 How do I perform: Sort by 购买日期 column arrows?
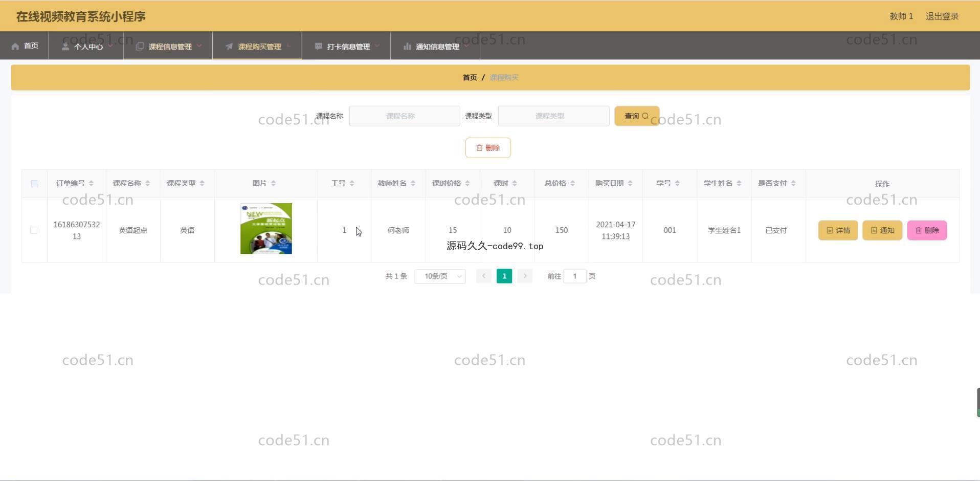630,183
